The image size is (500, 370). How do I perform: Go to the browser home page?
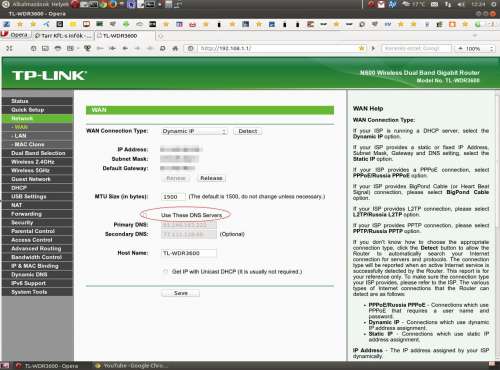tap(175, 48)
